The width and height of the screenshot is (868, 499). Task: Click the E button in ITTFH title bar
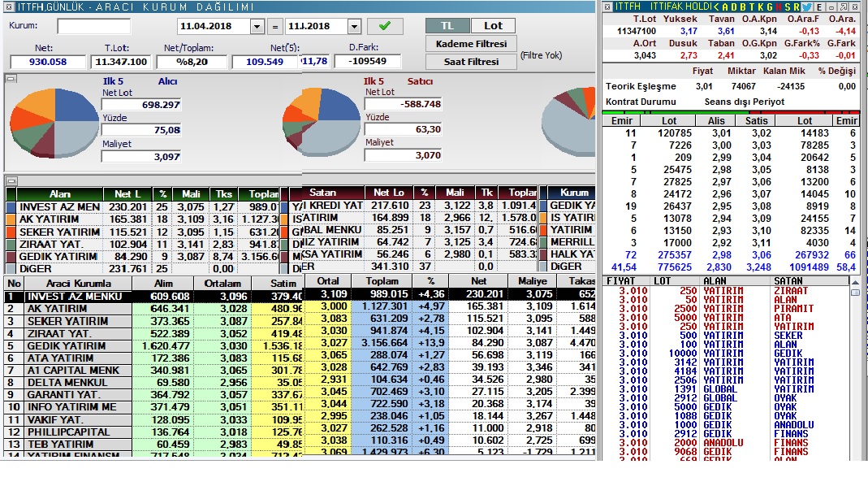point(818,7)
